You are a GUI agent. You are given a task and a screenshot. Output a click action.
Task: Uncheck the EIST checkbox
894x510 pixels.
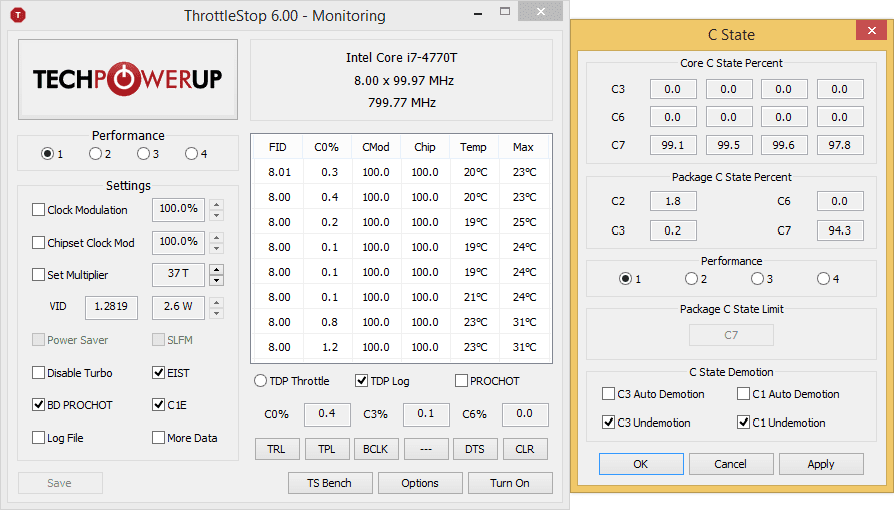(159, 373)
